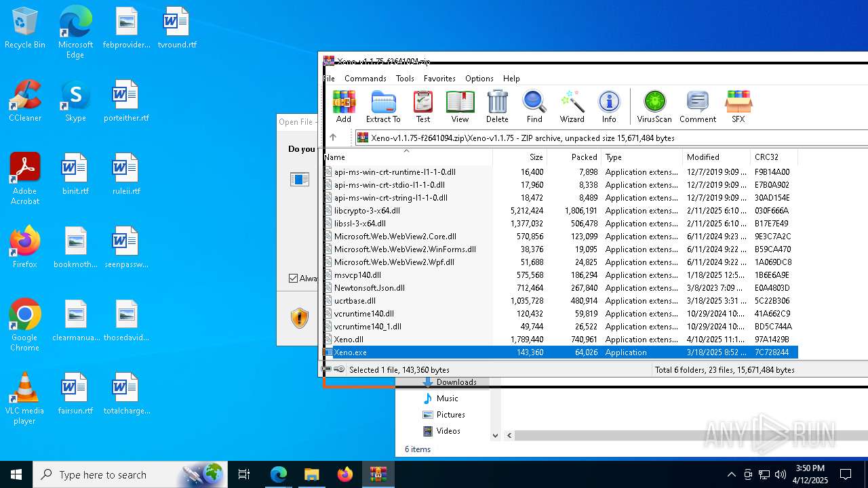Select ucrtbase.dll row
This screenshot has height=488, width=868.
point(560,301)
